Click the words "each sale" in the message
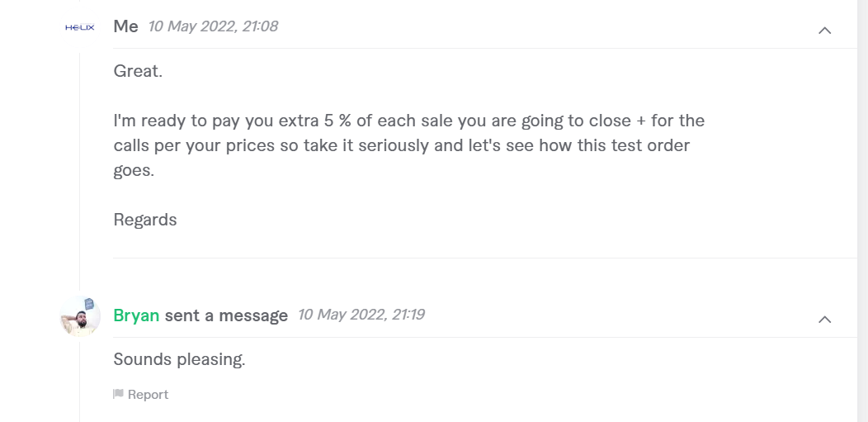This screenshot has width=868, height=422. (x=414, y=121)
